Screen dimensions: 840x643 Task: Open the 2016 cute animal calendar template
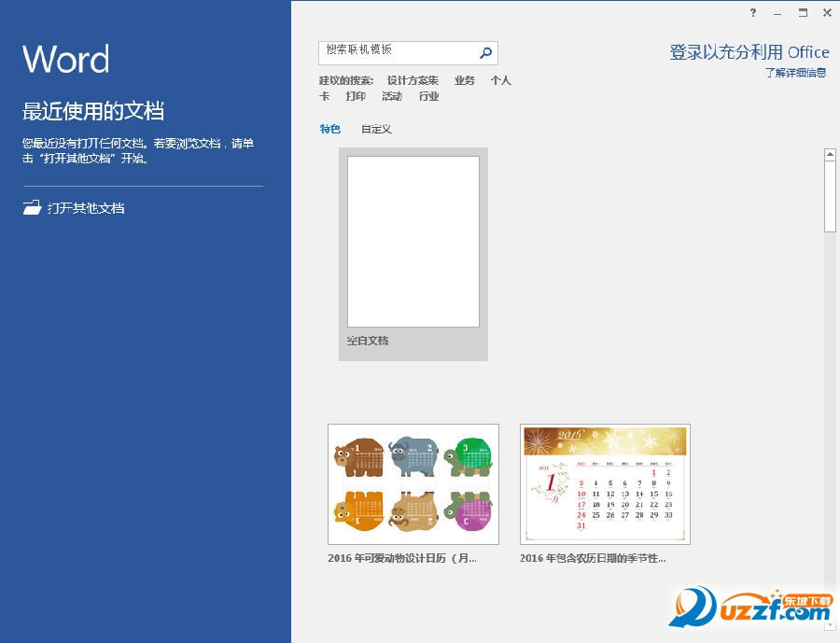coord(413,483)
